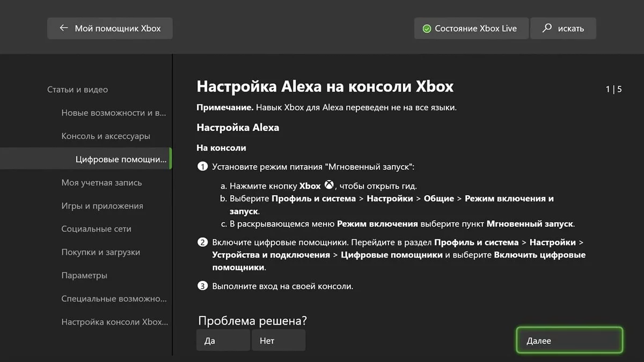This screenshot has width=644, height=362.
Task: Open Новые возможности category
Action: point(114,113)
